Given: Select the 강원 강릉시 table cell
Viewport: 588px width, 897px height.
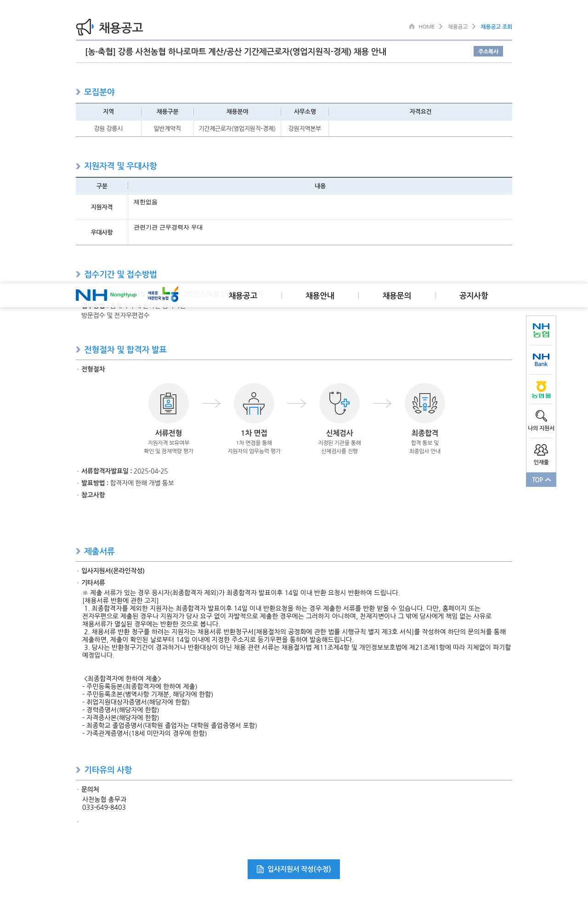Looking at the screenshot, I should pyautogui.click(x=108, y=129).
